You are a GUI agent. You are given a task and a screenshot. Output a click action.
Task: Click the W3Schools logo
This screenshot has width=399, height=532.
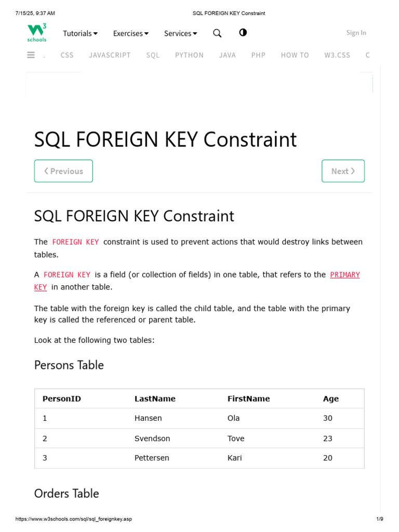tap(37, 32)
